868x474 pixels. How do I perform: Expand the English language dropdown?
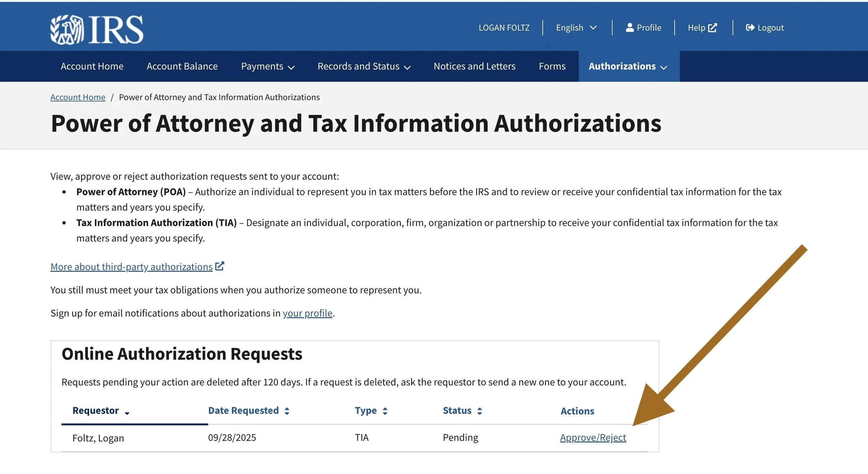pyautogui.click(x=593, y=27)
